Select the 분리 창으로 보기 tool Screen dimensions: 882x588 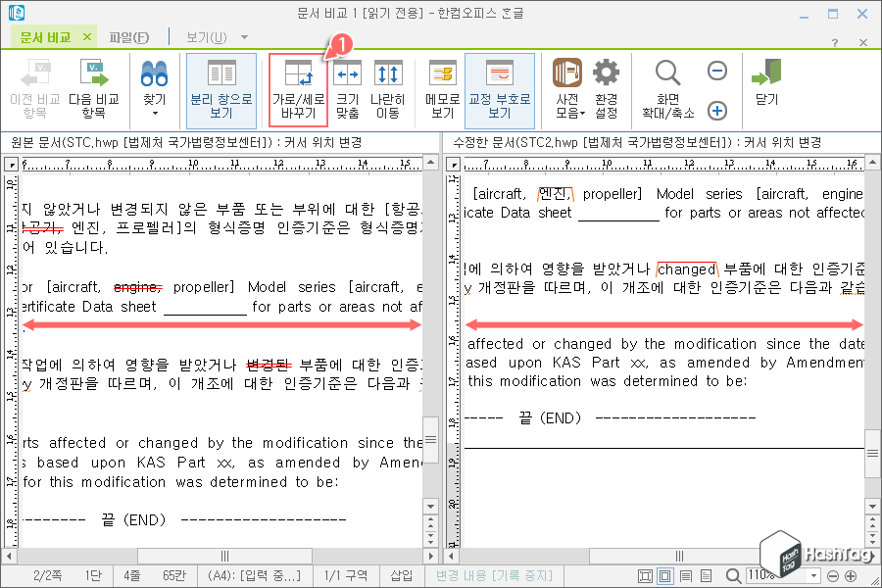tap(220, 86)
